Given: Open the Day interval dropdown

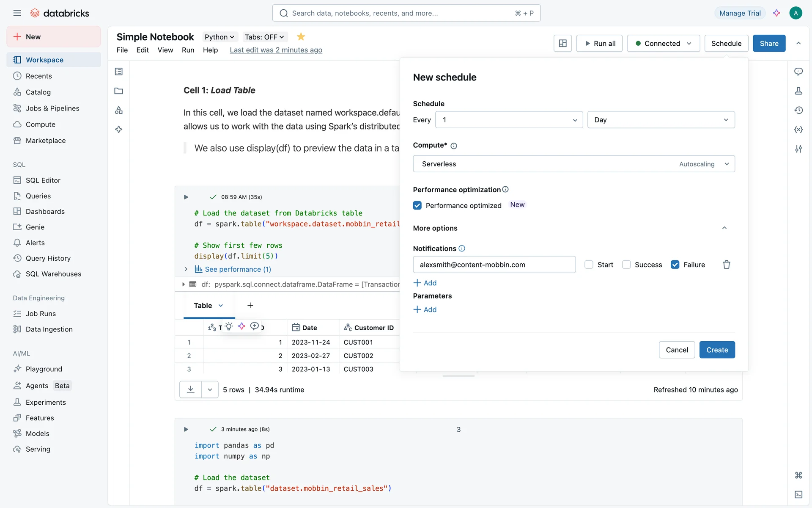Looking at the screenshot, I should pyautogui.click(x=661, y=120).
